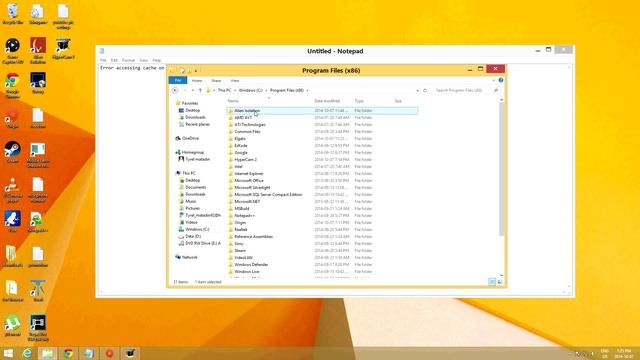Open Notepad's Format menu
The height and width of the screenshot is (360, 640).
[128, 60]
